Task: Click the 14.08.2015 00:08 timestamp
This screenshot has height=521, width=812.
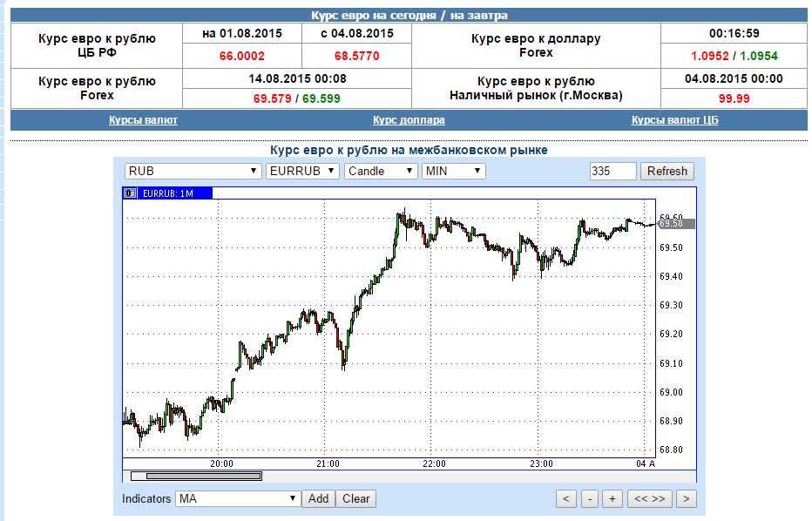Action: click(297, 78)
